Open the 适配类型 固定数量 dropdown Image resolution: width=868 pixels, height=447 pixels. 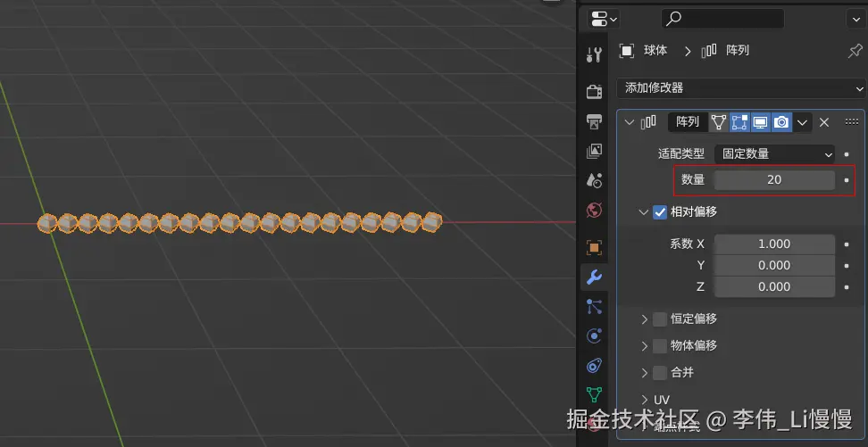tap(774, 154)
